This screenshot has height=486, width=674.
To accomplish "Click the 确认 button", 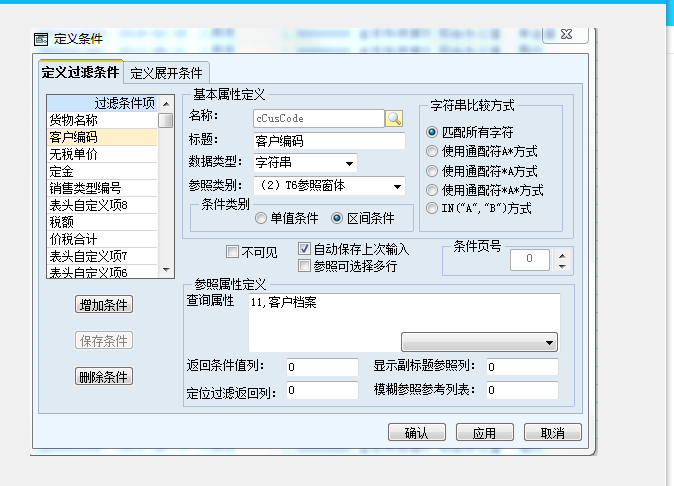I will (x=417, y=432).
